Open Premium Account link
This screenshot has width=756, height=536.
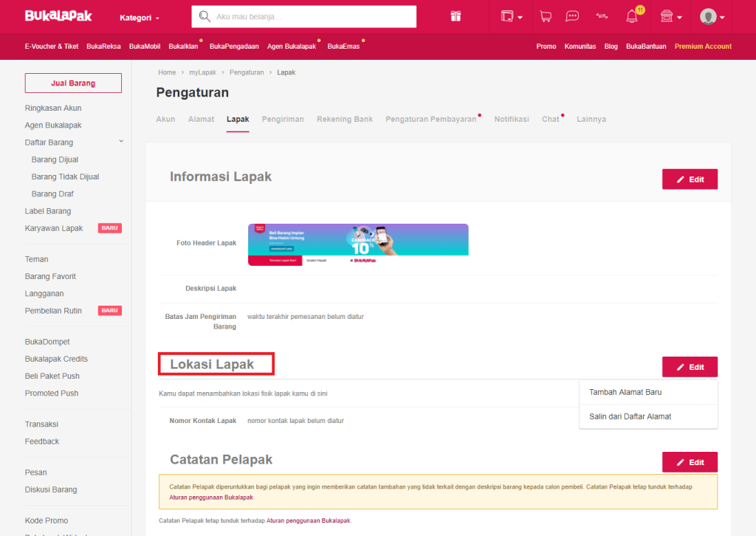click(x=703, y=47)
